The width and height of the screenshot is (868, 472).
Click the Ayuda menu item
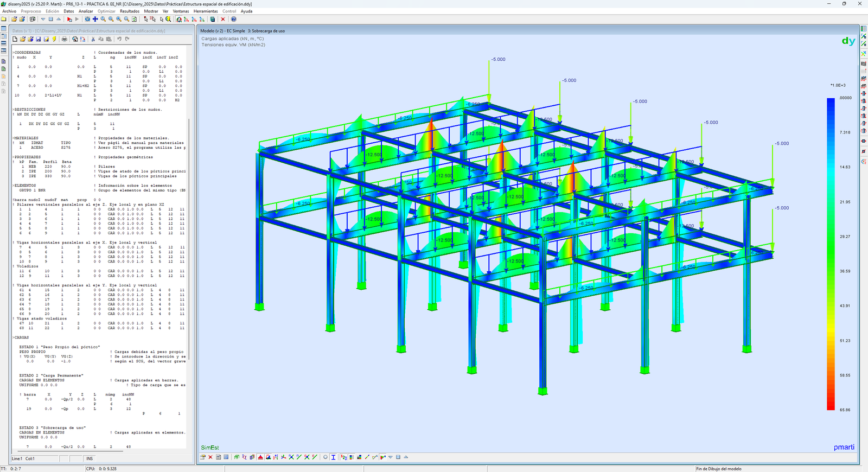tap(246, 11)
